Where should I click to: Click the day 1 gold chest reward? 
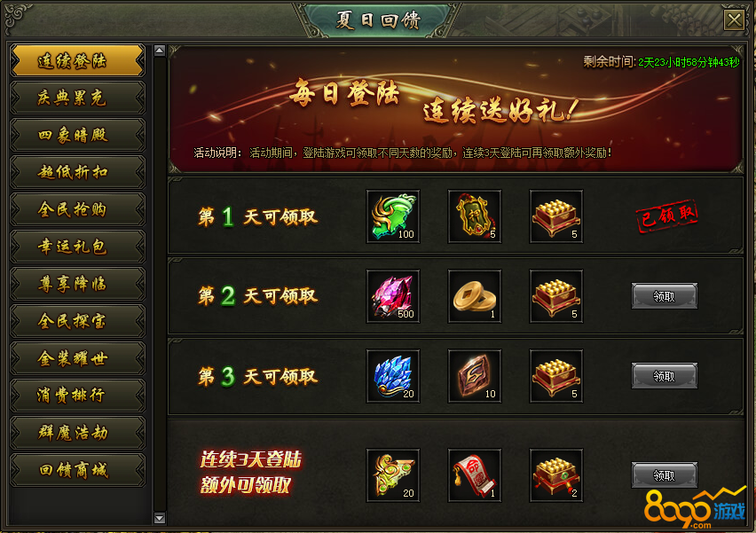[556, 216]
